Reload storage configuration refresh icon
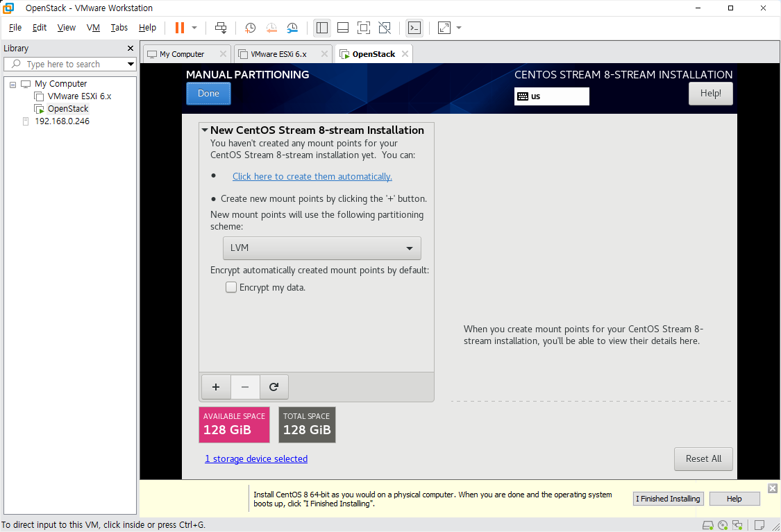The width and height of the screenshot is (781, 532). (274, 386)
